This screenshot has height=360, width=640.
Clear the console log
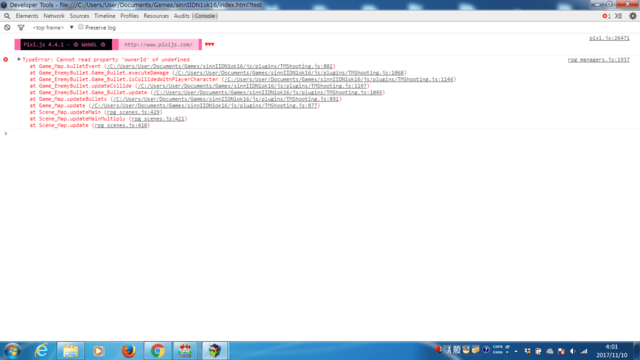pos(7,27)
